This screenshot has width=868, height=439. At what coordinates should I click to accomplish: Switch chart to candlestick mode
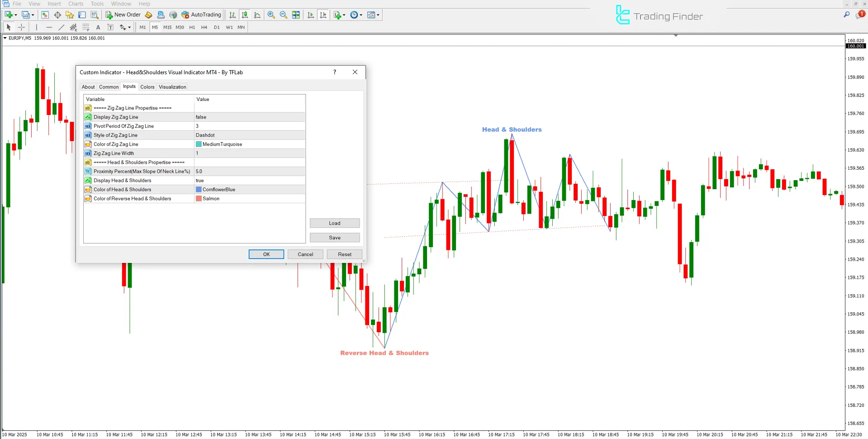tap(245, 14)
